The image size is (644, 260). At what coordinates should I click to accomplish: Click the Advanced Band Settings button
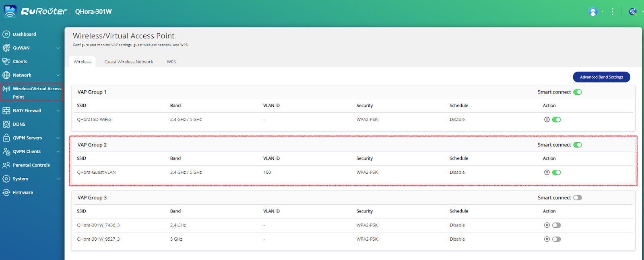(x=601, y=77)
